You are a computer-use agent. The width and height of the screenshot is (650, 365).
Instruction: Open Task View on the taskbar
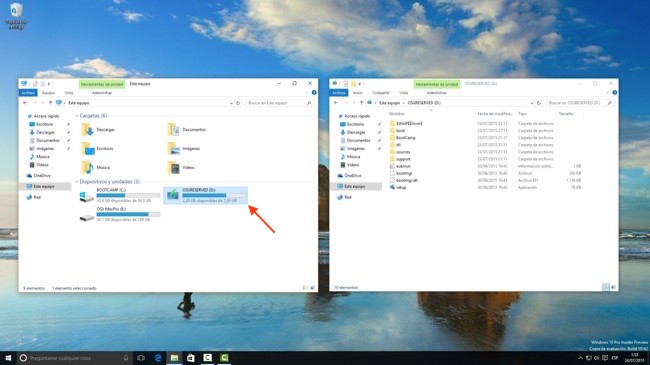coord(141,358)
